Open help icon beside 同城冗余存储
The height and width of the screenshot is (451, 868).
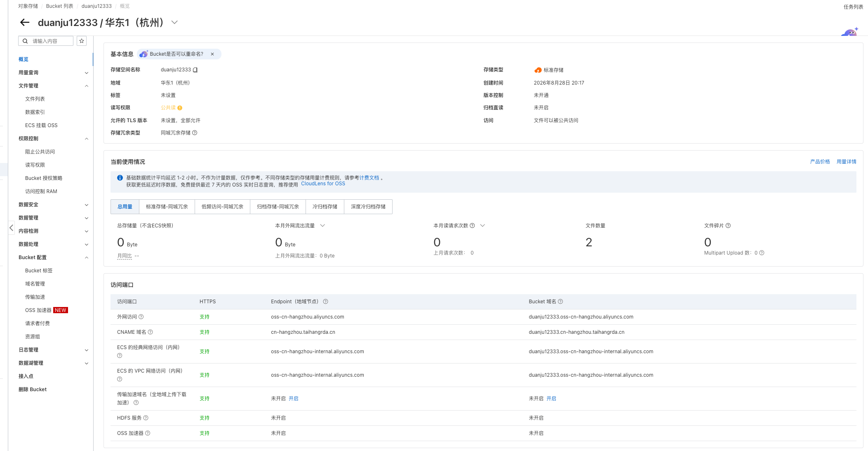[195, 133]
